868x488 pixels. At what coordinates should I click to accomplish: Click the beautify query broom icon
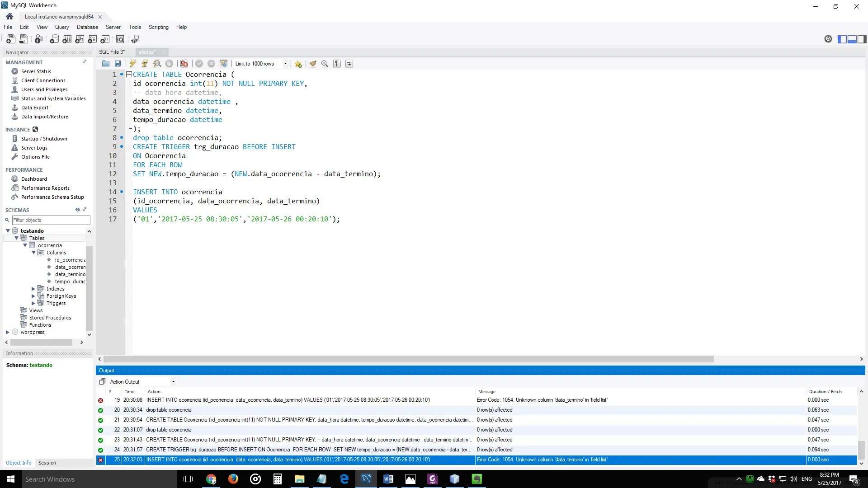(x=312, y=64)
